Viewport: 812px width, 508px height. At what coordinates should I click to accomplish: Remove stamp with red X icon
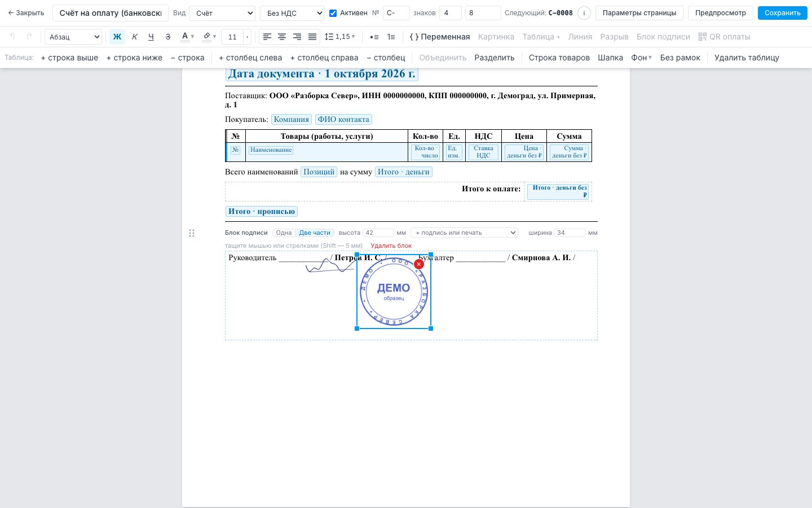click(x=419, y=264)
